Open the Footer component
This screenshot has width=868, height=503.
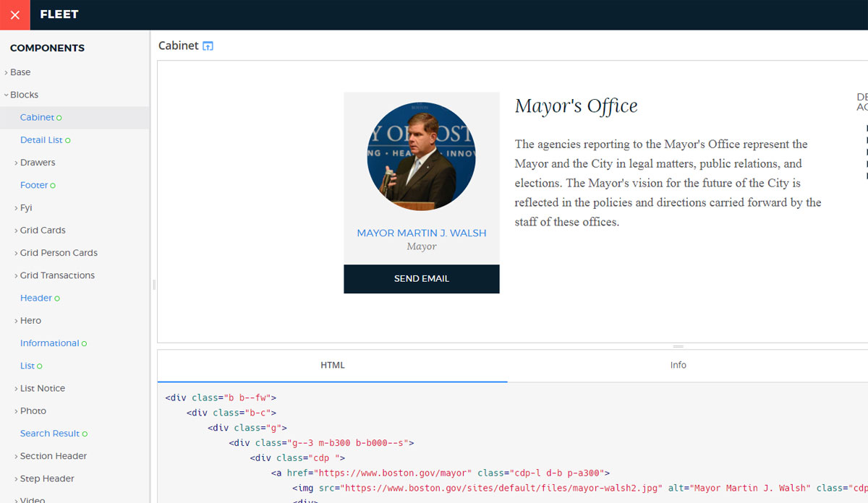coord(34,185)
